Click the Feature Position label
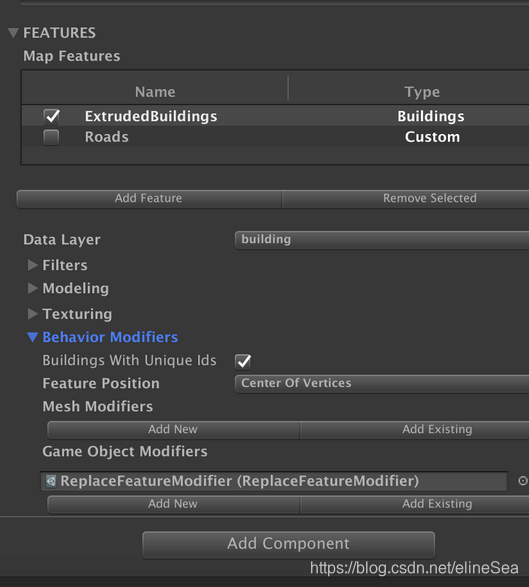 (101, 383)
